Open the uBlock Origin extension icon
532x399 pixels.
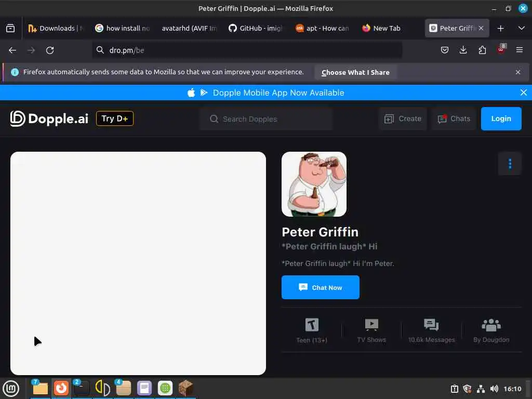pos(501,49)
